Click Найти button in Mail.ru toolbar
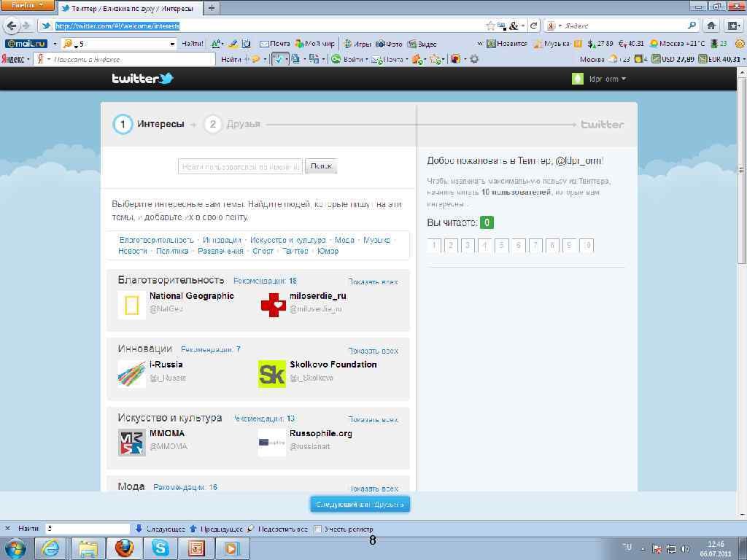The height and width of the screenshot is (560, 747). point(192,44)
